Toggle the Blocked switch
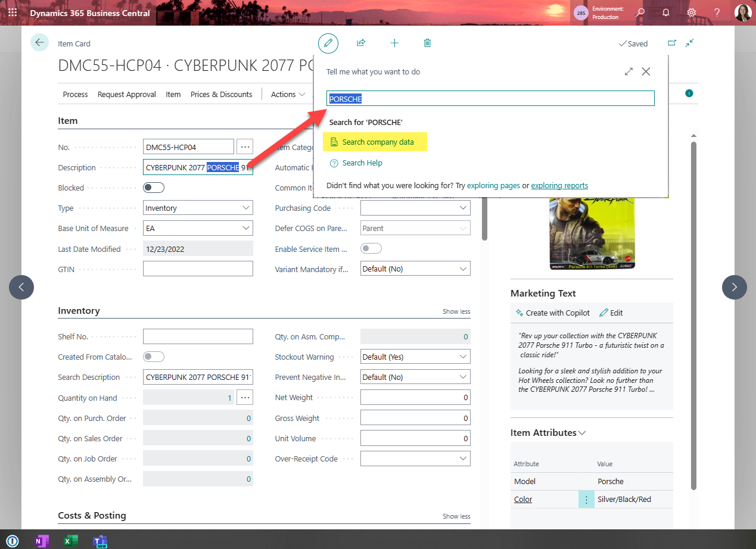The width and height of the screenshot is (756, 549). click(x=154, y=188)
